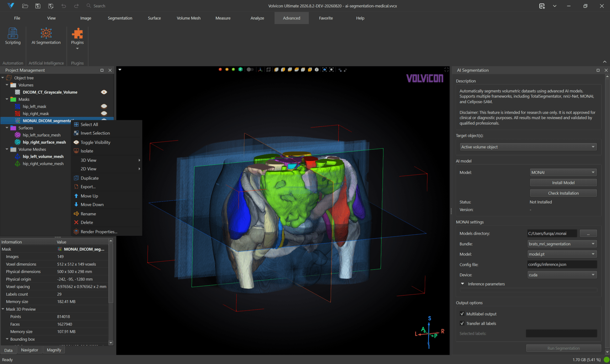Screen dimensions: 610x364
Task: Open the AI Model MONAI dropdown
Action: pyautogui.click(x=563, y=172)
